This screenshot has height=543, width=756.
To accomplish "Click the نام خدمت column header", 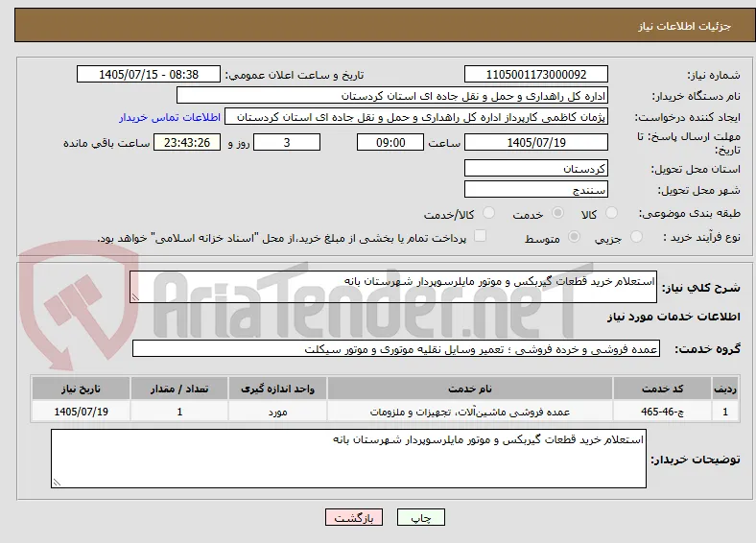I will [470, 389].
